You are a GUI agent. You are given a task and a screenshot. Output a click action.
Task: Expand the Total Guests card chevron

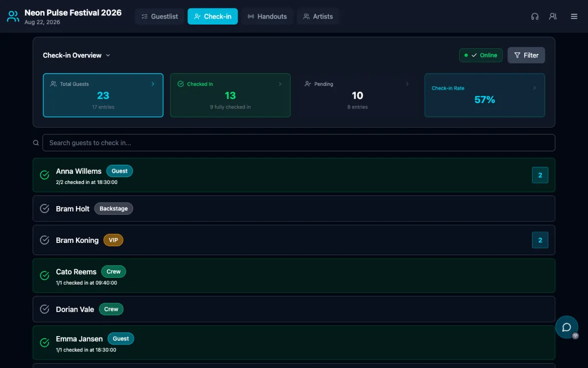tap(153, 84)
